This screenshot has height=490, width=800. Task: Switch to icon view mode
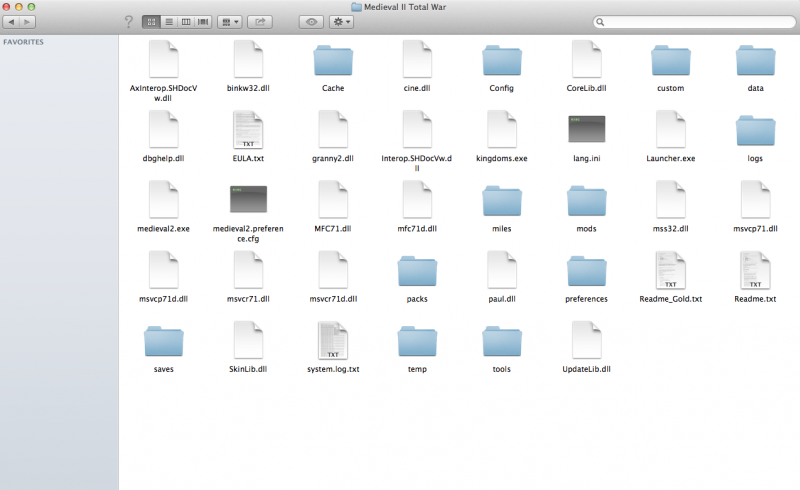[x=151, y=21]
